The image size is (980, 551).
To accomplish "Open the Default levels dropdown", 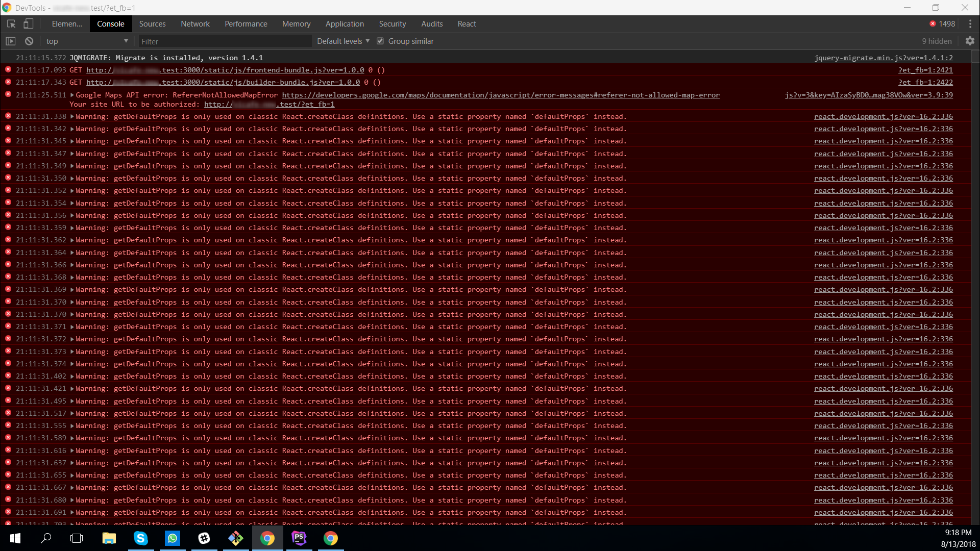I will pos(343,41).
